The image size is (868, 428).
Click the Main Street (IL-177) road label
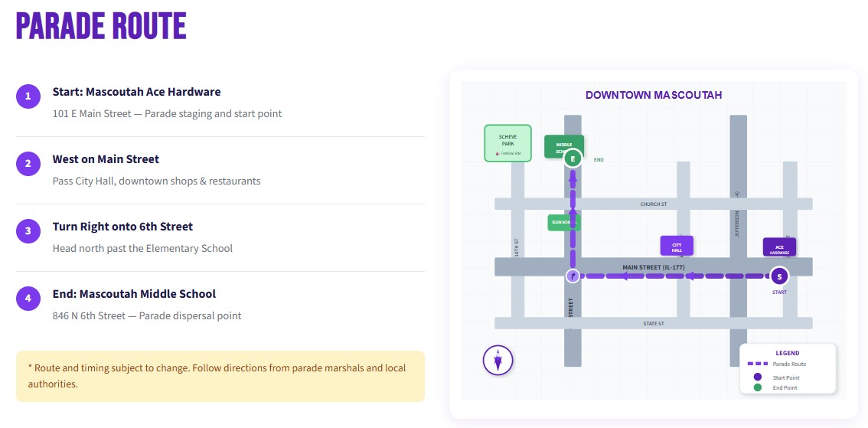point(654,267)
